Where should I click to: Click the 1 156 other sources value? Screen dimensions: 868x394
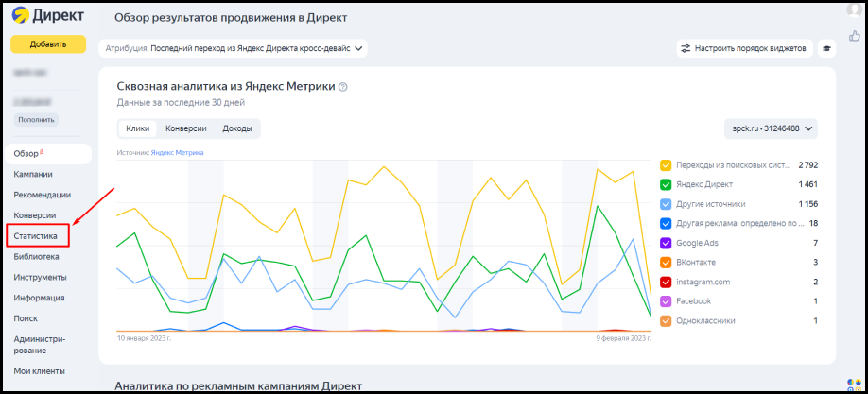tap(808, 204)
